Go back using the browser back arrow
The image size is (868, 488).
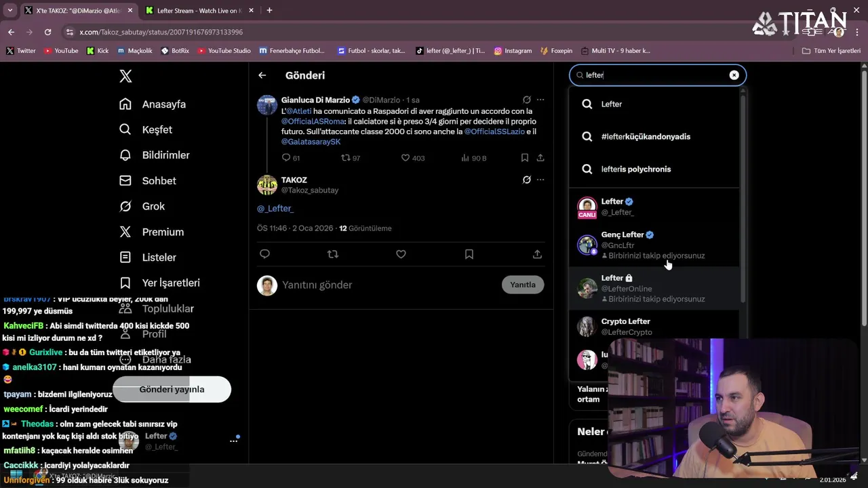(11, 32)
